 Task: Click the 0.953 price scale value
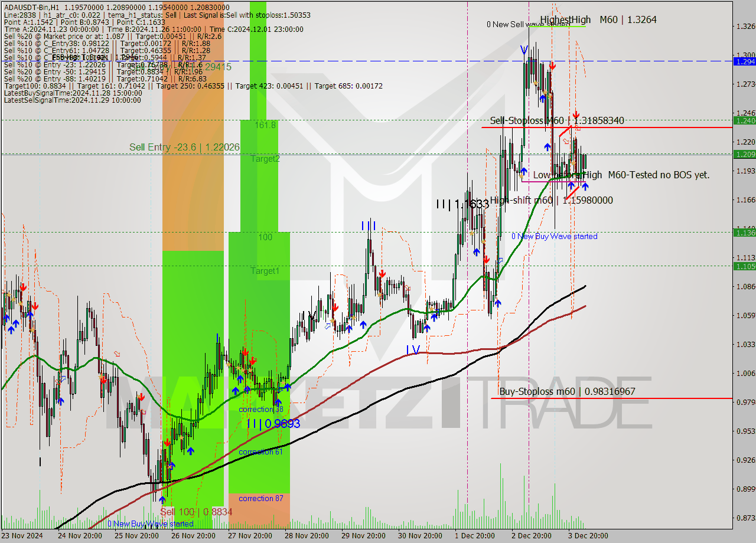click(745, 431)
